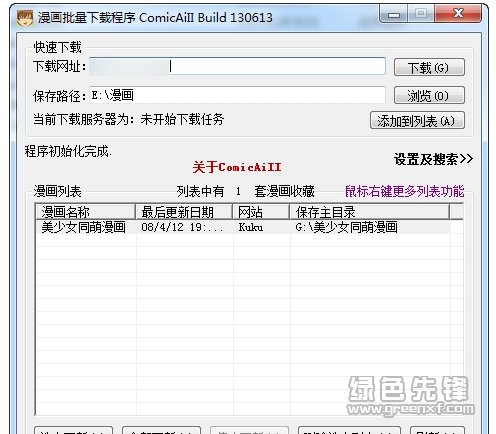
Task: Click the 删除选中列表 button at the bottom
Action: (x=349, y=430)
